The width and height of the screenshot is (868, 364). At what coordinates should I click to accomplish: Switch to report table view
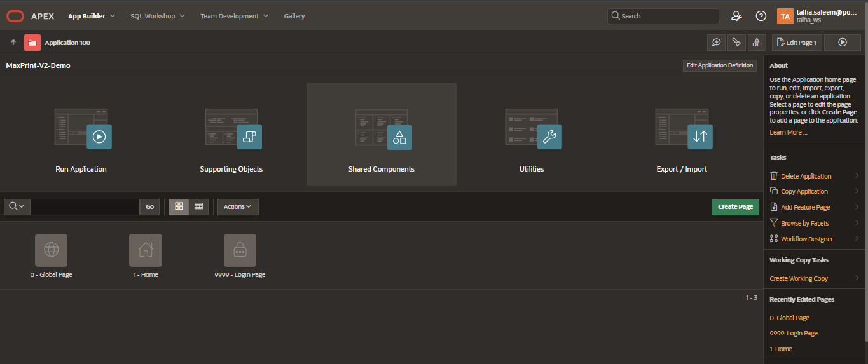point(198,206)
